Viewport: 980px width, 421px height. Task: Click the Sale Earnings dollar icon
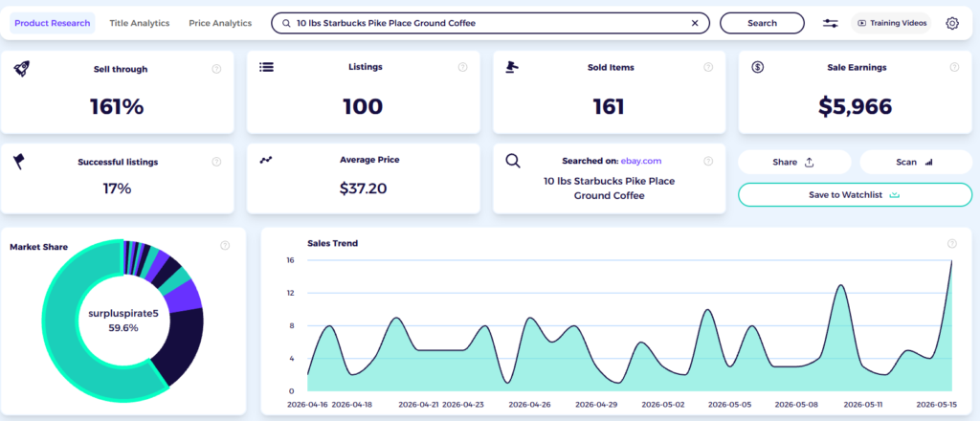pos(758,67)
